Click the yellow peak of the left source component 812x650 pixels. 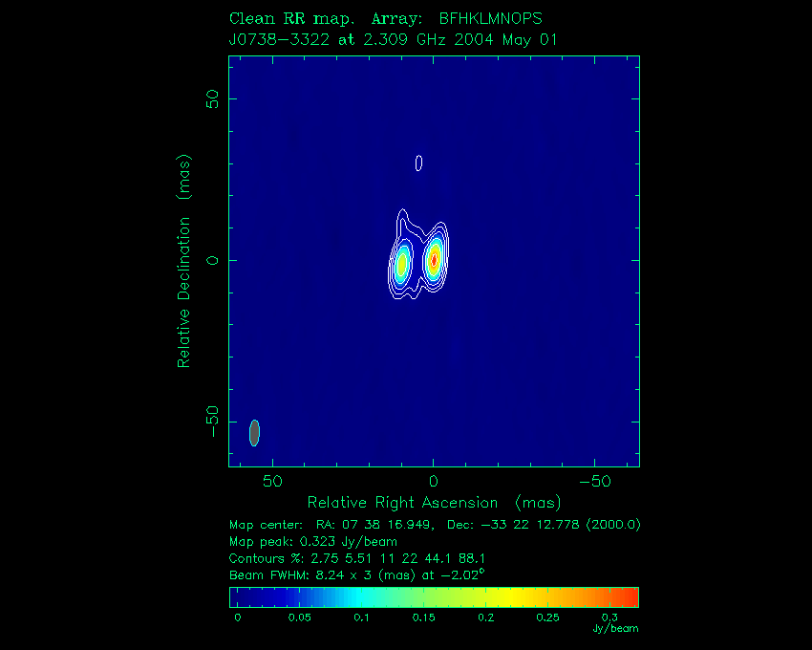click(402, 264)
